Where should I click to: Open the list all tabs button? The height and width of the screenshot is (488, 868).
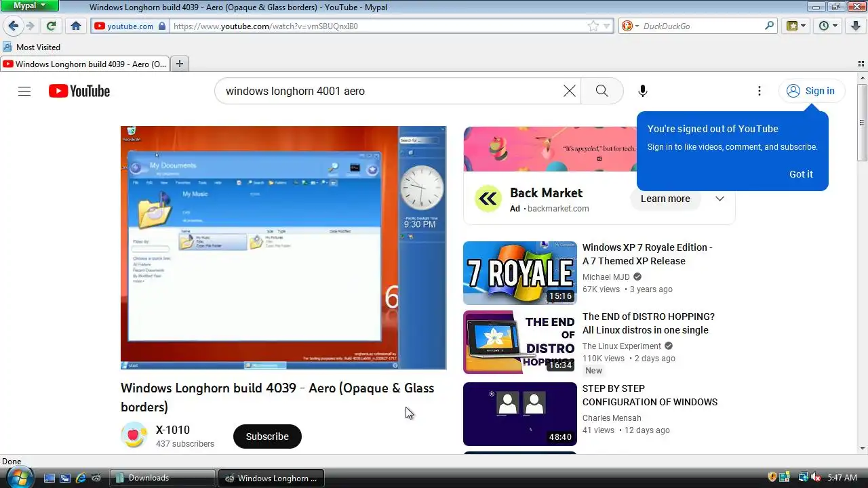coord(861,64)
